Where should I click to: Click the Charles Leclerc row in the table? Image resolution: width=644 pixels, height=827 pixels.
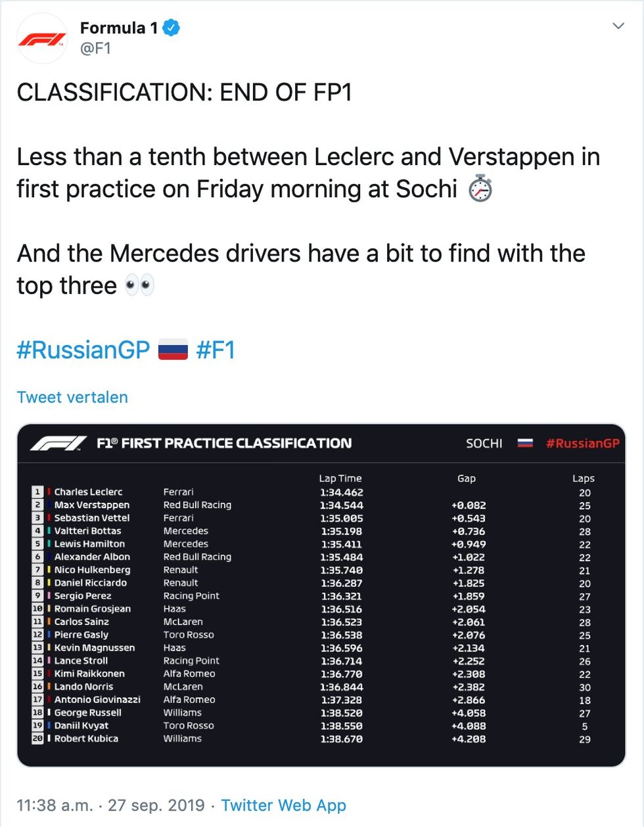[x=321, y=492]
